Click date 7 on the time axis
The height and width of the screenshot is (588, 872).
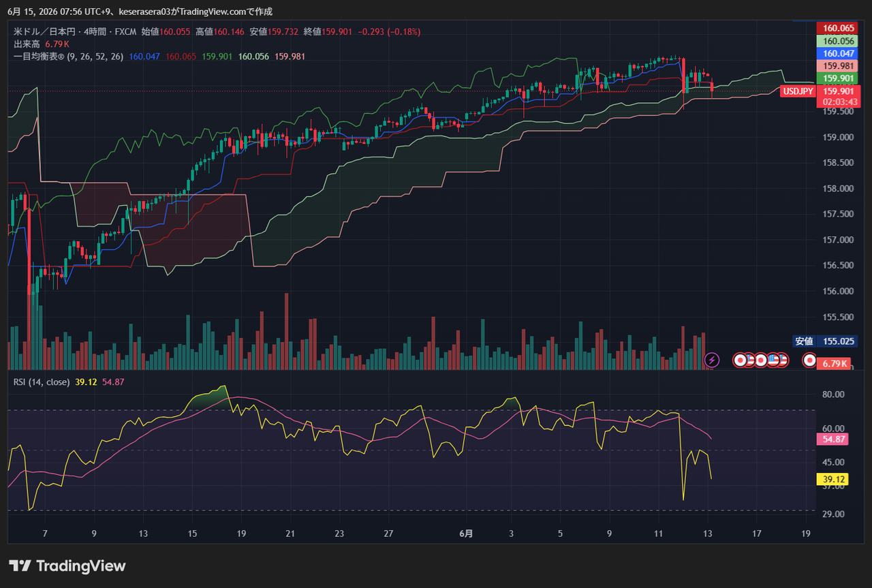tap(45, 534)
